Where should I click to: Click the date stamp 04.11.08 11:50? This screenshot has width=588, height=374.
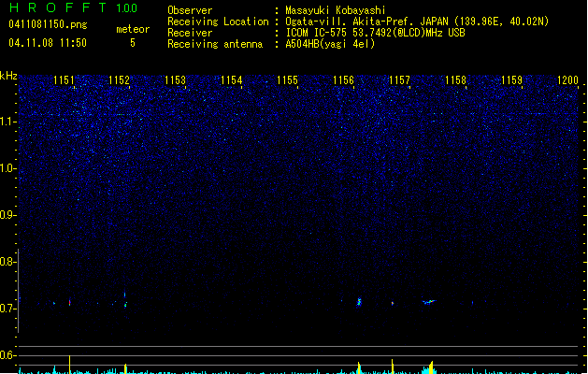click(48, 43)
